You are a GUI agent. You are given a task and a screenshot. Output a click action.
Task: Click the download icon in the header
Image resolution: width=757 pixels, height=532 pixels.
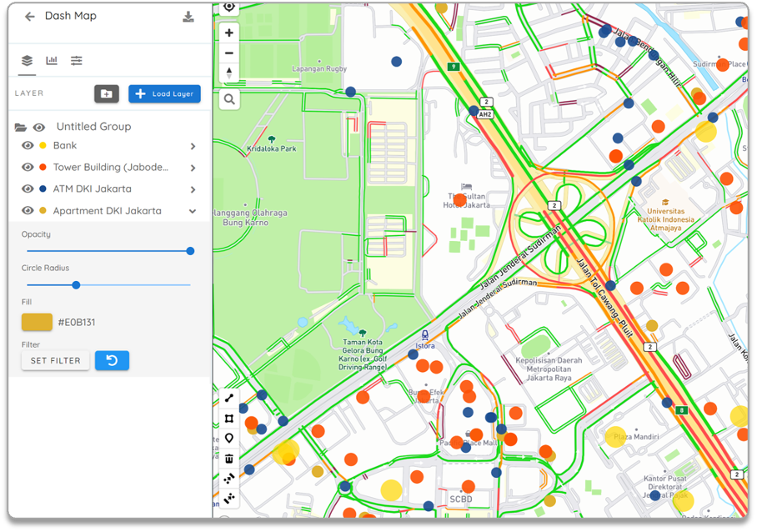point(188,17)
